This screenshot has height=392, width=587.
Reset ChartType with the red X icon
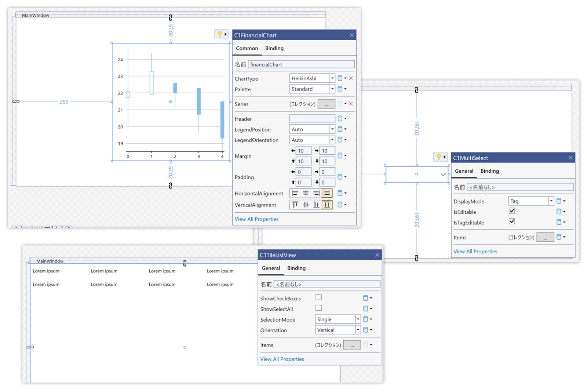pos(351,78)
